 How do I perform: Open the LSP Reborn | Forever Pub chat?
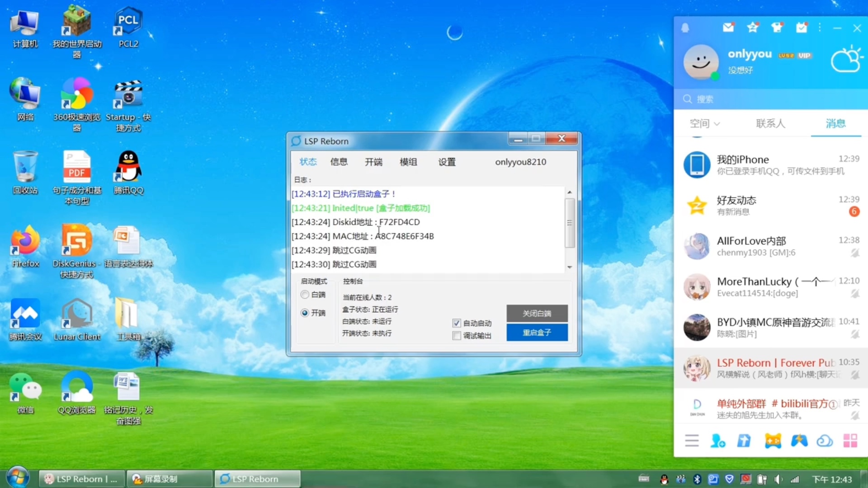(771, 368)
